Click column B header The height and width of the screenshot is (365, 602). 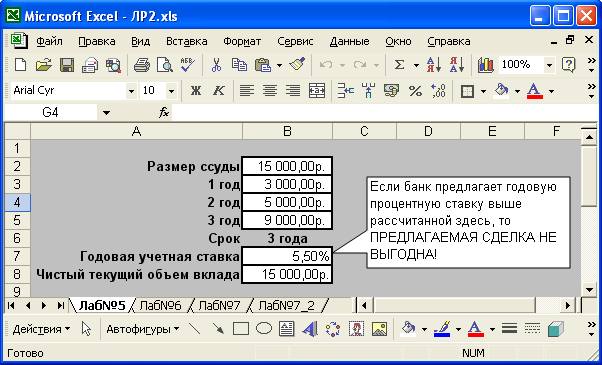pyautogui.click(x=287, y=131)
